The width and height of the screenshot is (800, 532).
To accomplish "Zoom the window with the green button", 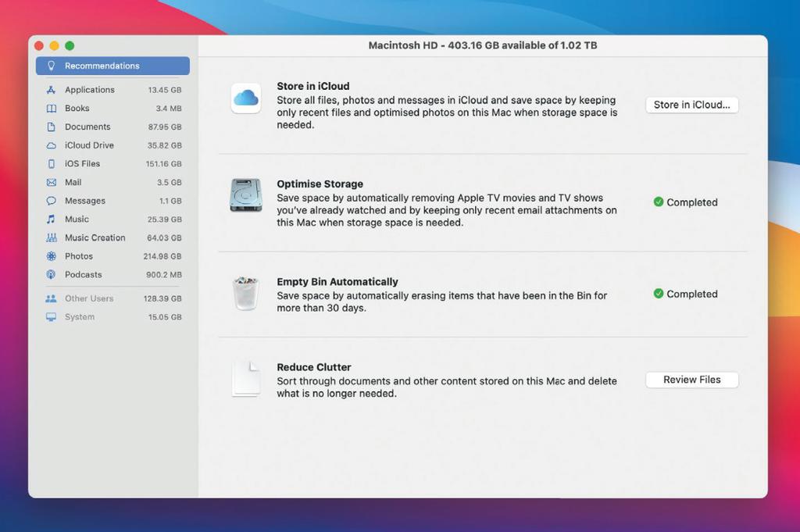I will (x=70, y=46).
